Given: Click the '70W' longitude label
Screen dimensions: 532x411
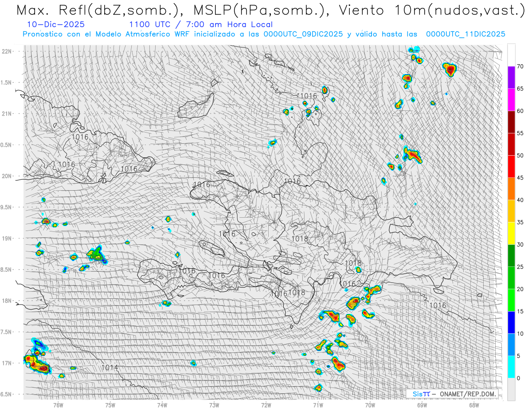Looking at the screenshot, I should [x=370, y=404].
